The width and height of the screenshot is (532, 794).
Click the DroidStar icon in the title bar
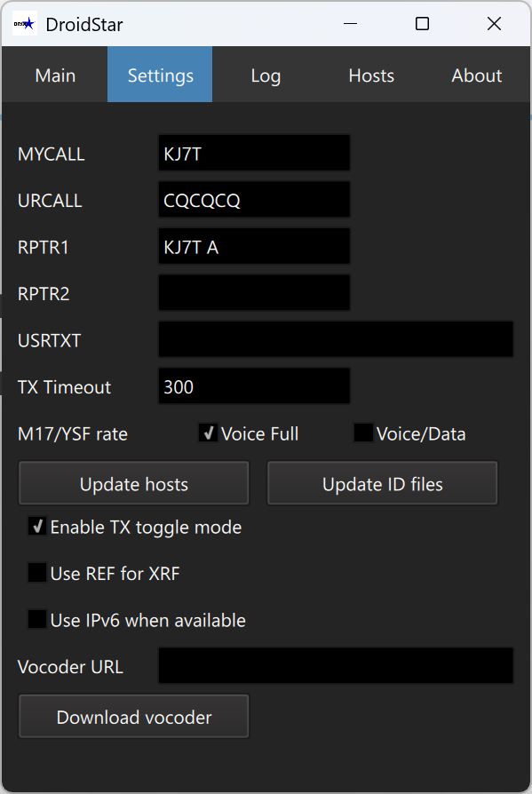tap(22, 24)
